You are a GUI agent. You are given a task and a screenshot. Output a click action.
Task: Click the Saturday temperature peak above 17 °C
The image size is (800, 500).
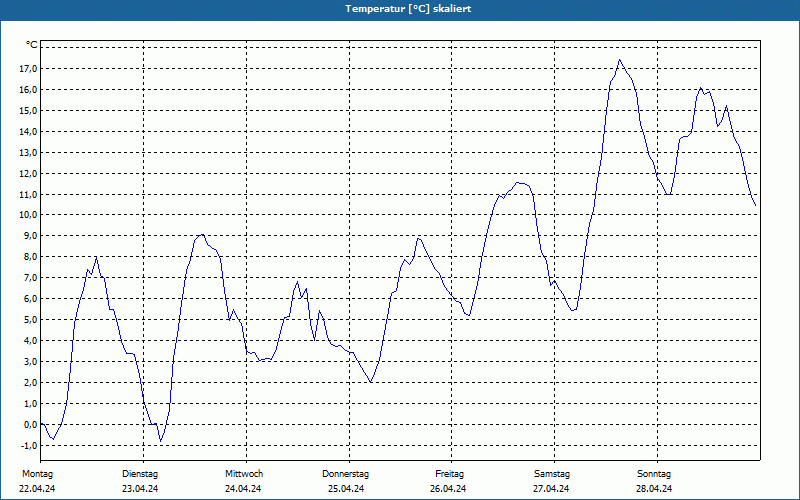(x=620, y=60)
